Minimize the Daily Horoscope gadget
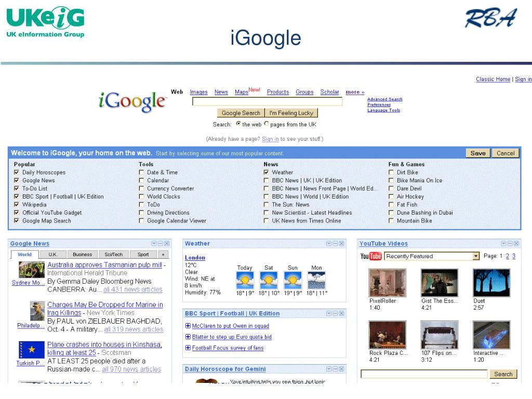The height and width of the screenshot is (399, 532). [x=335, y=369]
